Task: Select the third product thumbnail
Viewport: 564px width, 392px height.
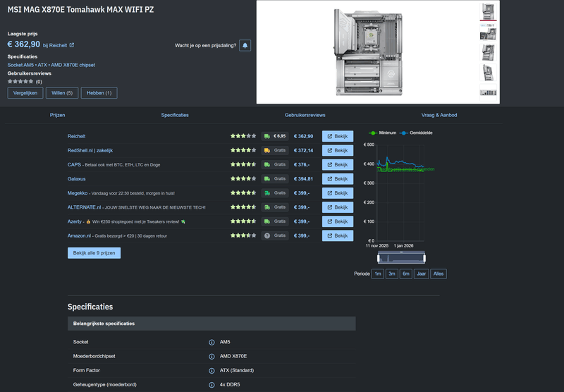Action: pos(488,52)
